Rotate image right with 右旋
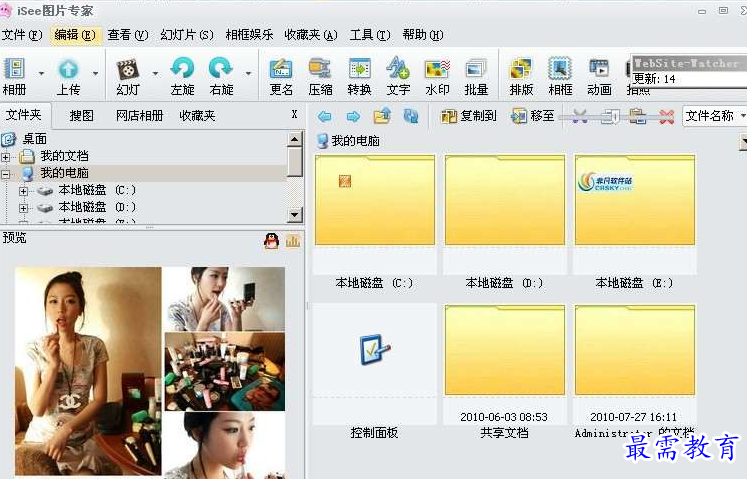Image resolution: width=747 pixels, height=479 pixels. coord(221,76)
